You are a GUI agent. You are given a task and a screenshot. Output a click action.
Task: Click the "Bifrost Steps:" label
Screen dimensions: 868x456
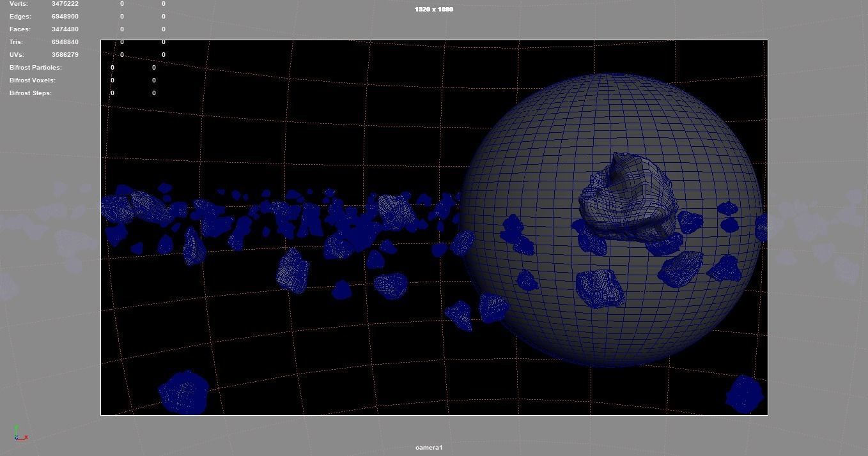click(31, 93)
